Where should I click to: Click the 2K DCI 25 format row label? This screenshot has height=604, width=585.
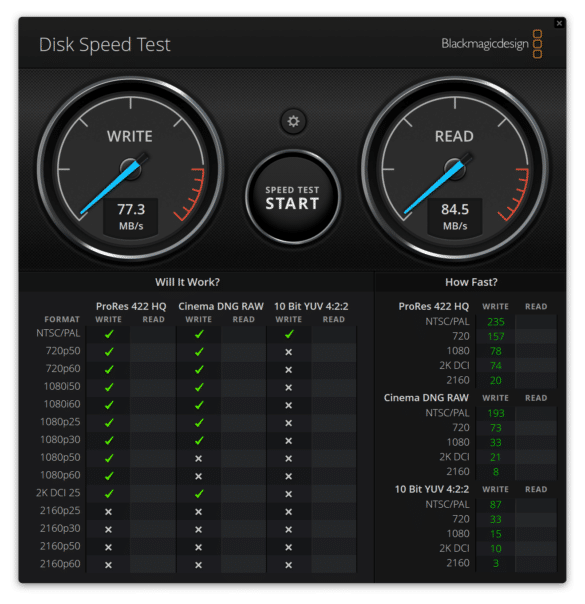click(58, 493)
